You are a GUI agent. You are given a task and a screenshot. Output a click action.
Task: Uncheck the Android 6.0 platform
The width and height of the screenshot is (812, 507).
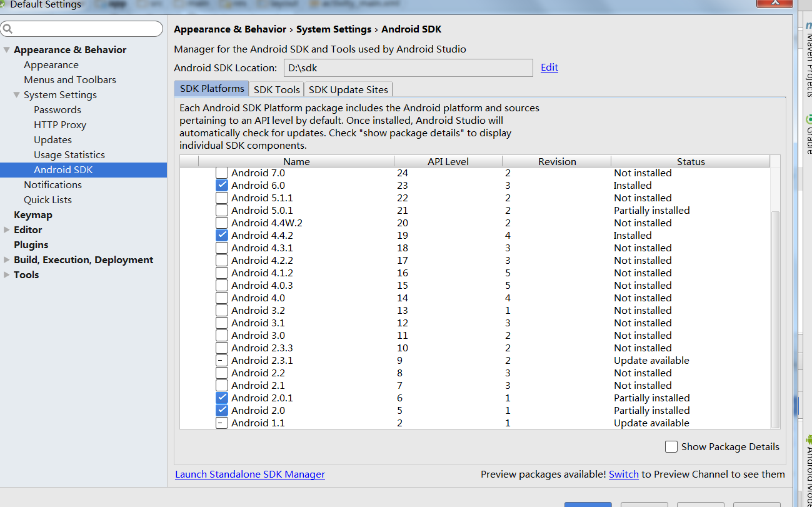[222, 186]
